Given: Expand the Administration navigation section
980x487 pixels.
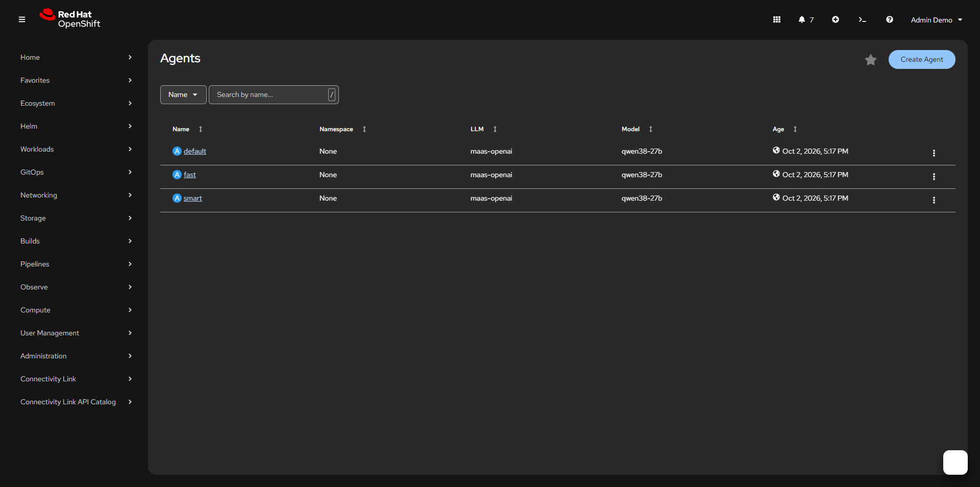Looking at the screenshot, I should [76, 356].
